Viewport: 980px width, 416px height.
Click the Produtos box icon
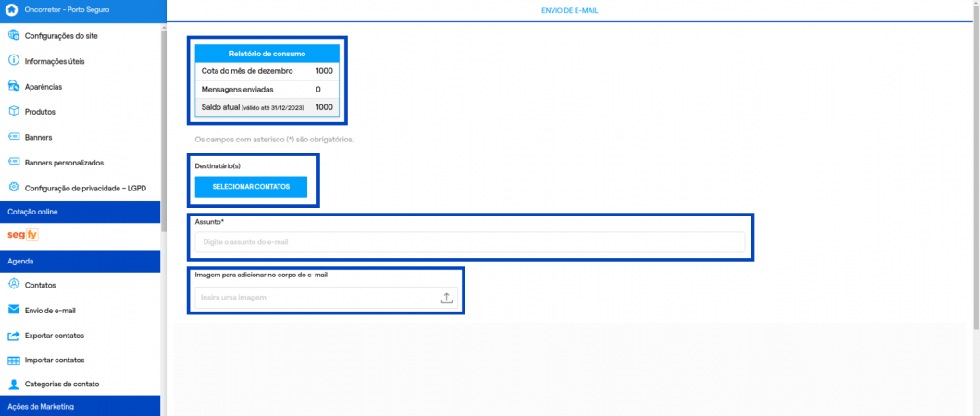click(14, 111)
